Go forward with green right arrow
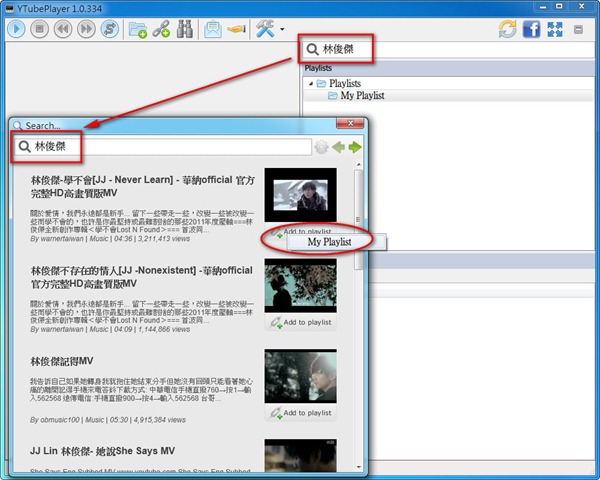This screenshot has width=600, height=480. (x=355, y=147)
